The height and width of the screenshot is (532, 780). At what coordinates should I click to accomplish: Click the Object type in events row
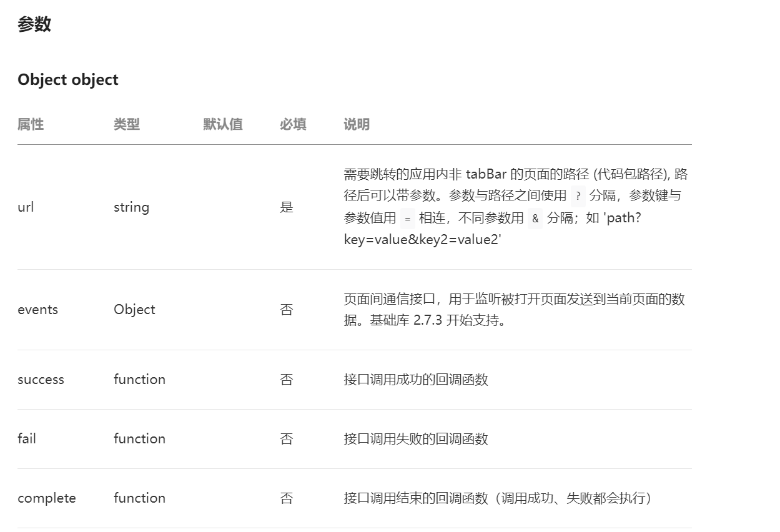[x=134, y=310]
